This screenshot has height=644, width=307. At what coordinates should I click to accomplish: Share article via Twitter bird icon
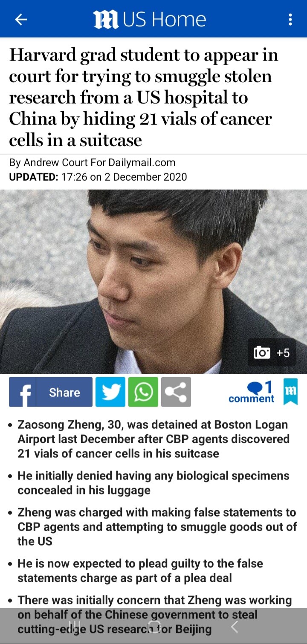(110, 392)
